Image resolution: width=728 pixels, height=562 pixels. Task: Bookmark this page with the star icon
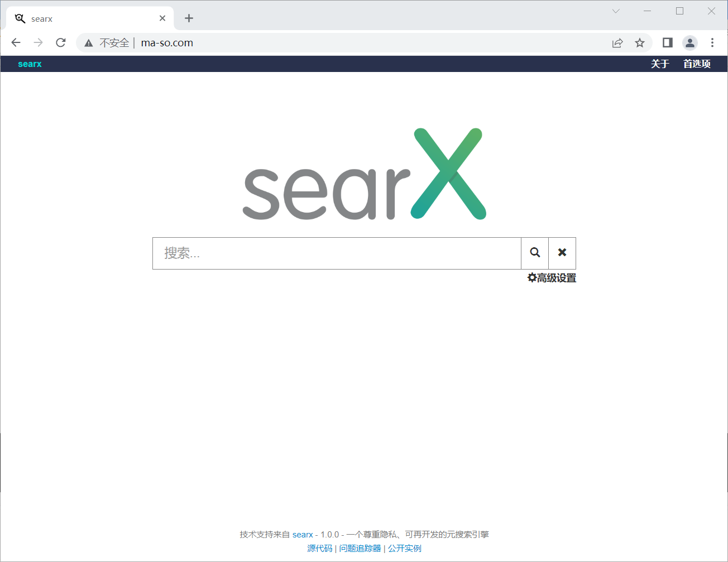[x=640, y=43]
